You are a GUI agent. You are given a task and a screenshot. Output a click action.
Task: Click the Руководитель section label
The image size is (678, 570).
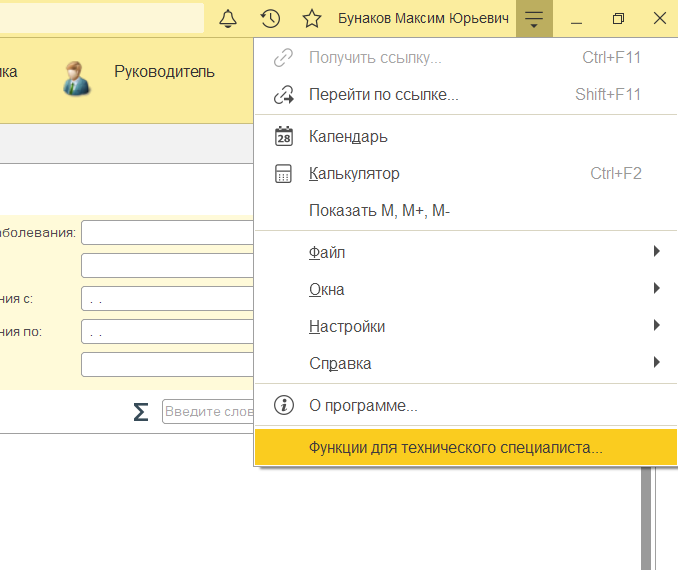click(x=164, y=71)
